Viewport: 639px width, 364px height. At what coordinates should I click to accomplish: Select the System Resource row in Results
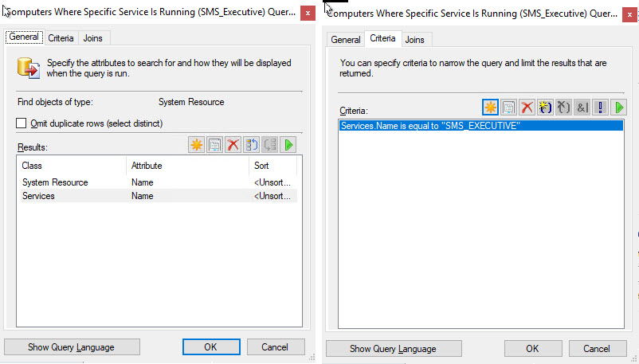tap(55, 182)
